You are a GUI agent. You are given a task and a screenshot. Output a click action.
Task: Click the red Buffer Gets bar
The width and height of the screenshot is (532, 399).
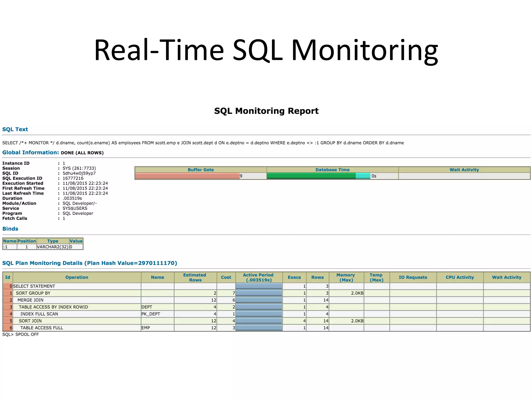click(x=187, y=176)
